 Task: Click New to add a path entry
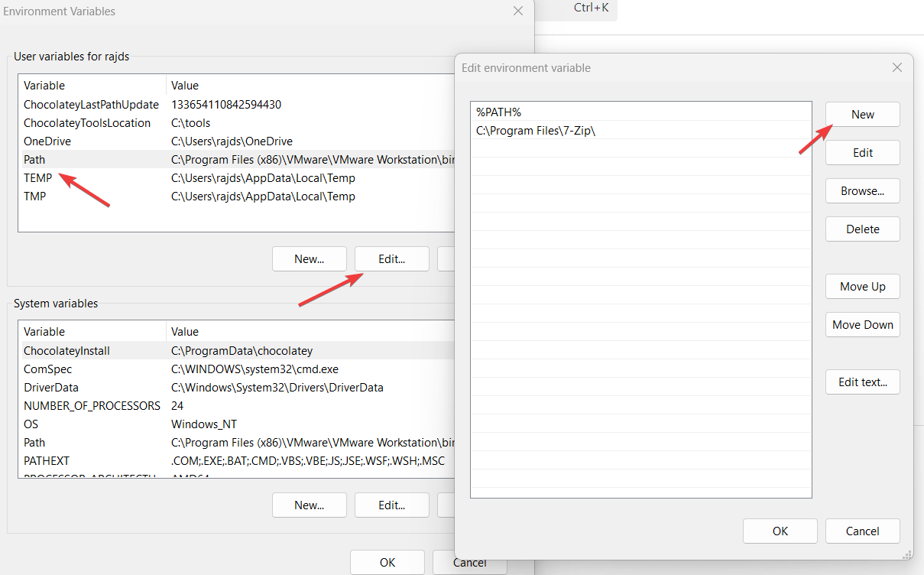(862, 114)
